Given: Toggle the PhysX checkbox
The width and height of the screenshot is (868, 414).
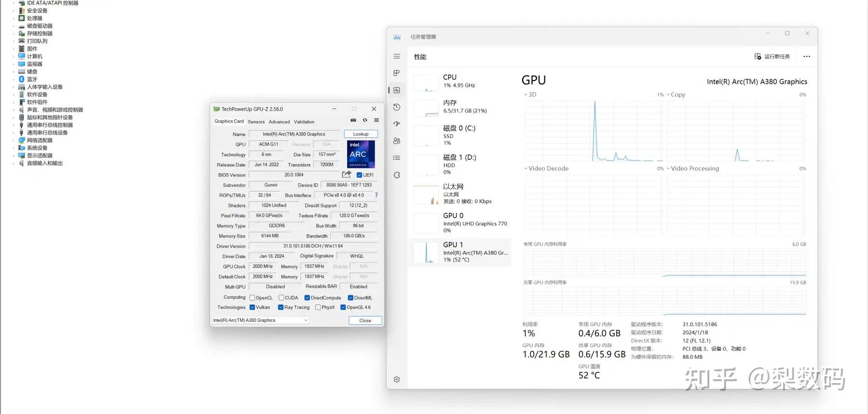Looking at the screenshot, I should pos(318,307).
